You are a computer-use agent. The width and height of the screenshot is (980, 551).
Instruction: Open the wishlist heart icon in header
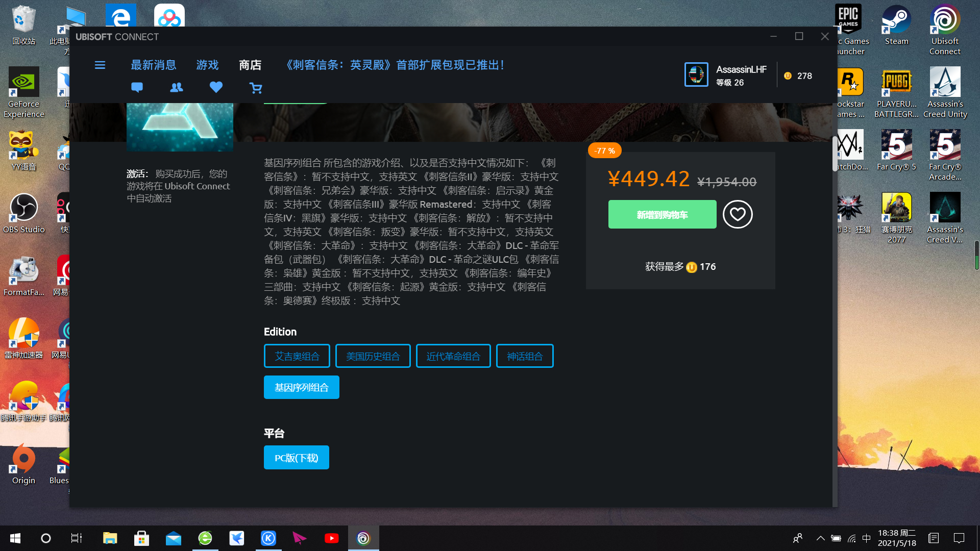216,87
